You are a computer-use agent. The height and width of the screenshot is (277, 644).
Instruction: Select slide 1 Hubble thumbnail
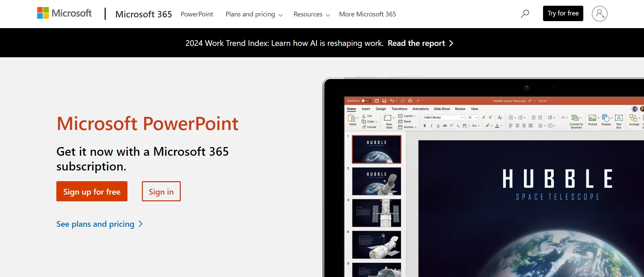tap(377, 149)
